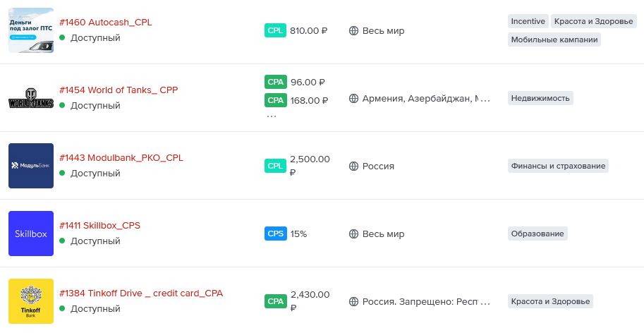
Task: Click the Tinkoff Bank logo icon
Action: [x=31, y=301]
